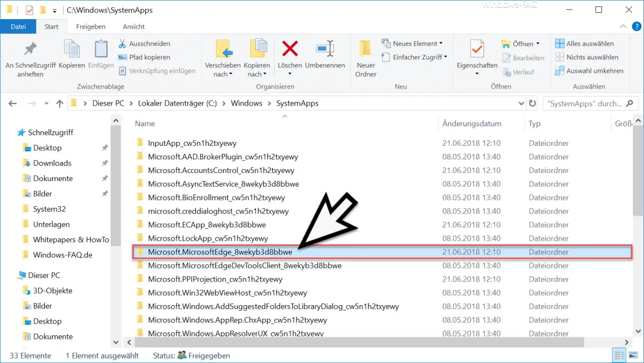Viewport: 644px width, 363px height.
Task: Expand Dieser PC breadcrumb chevron
Action: pyautogui.click(x=131, y=104)
